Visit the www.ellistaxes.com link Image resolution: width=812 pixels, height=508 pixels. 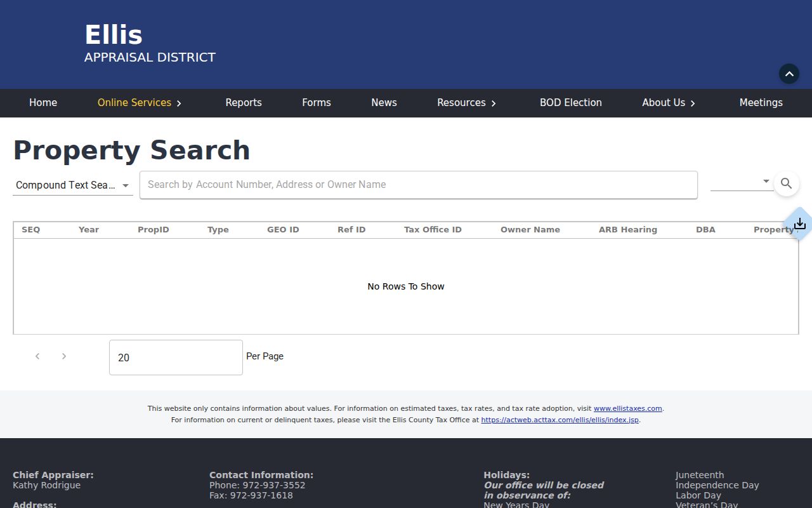click(628, 408)
